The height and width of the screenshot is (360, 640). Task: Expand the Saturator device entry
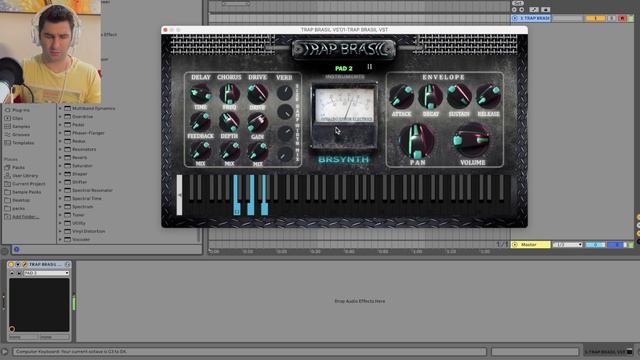point(60,166)
